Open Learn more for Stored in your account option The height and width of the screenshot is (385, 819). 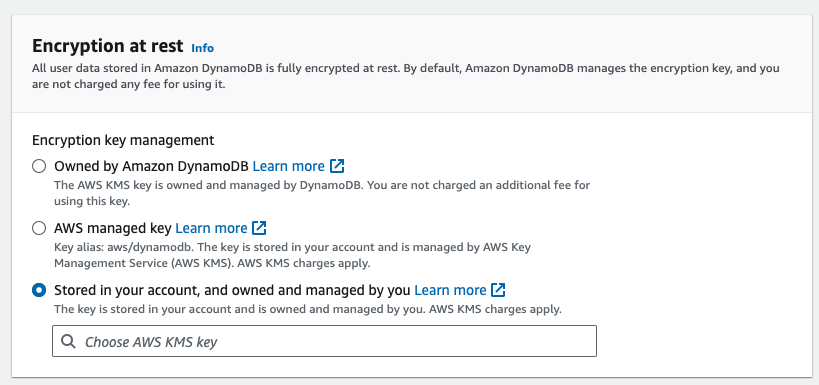pyautogui.click(x=450, y=290)
